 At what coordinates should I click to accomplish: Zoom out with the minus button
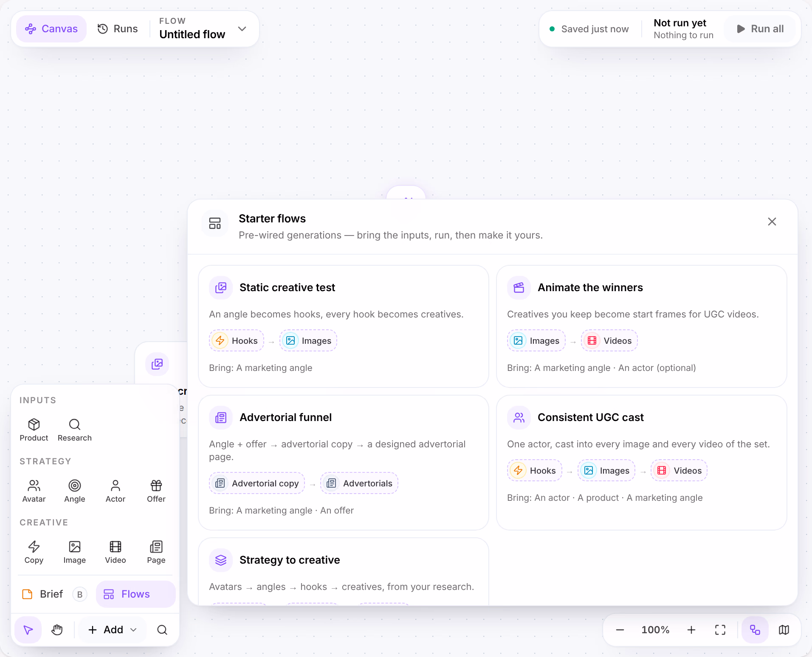[x=620, y=630]
